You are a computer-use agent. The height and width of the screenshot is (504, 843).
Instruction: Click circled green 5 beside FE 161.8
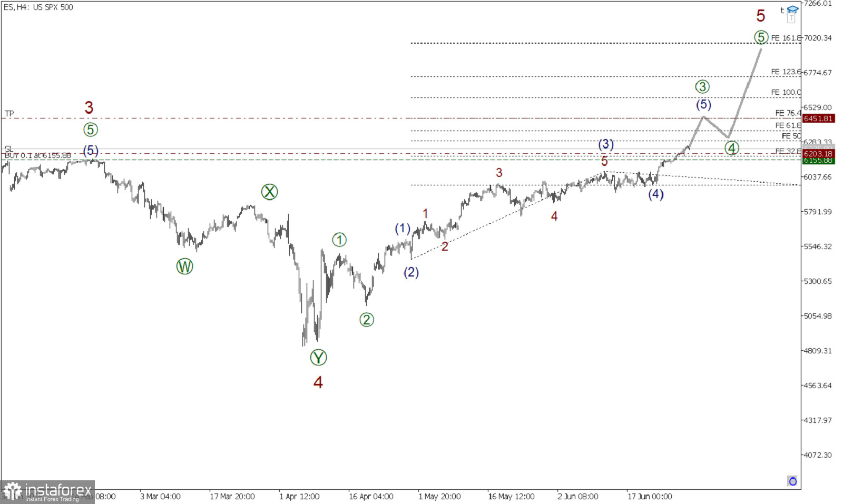pyautogui.click(x=761, y=37)
